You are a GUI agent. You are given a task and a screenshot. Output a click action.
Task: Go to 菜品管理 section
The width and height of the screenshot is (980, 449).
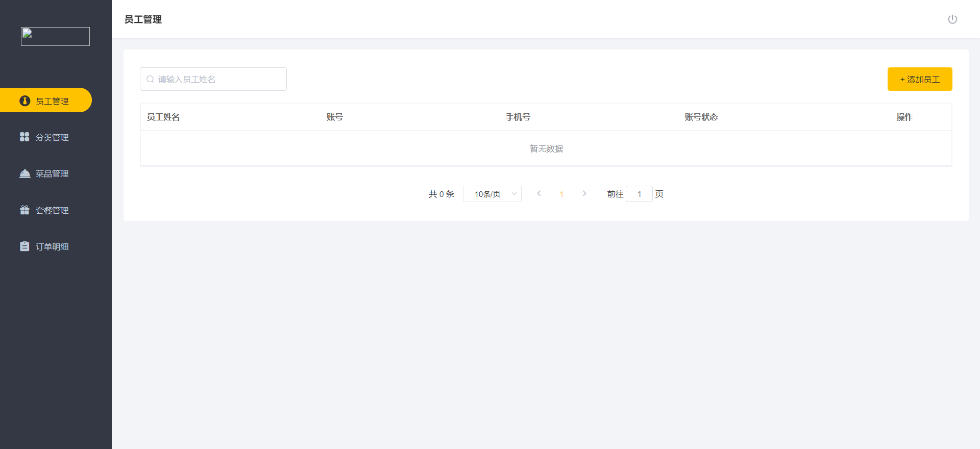46,173
